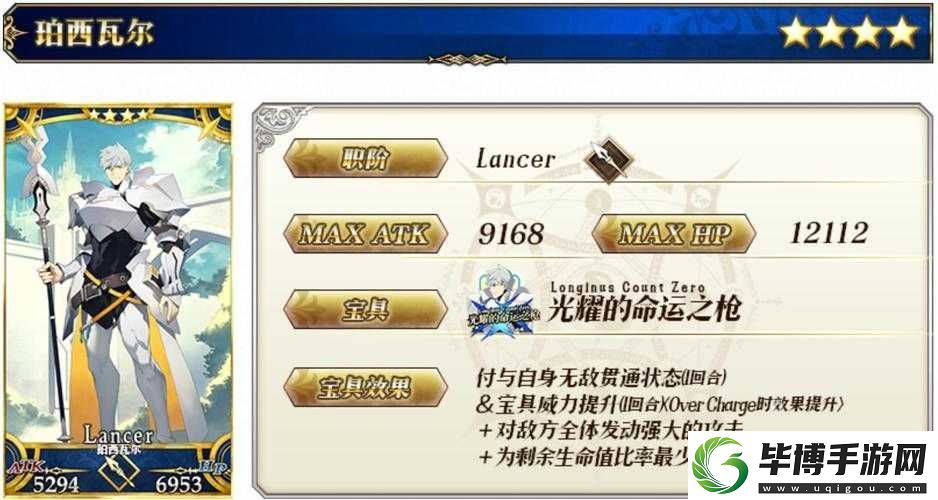The height and width of the screenshot is (500, 938).
Task: Click the HP value 6953 on card
Action: click(x=178, y=484)
